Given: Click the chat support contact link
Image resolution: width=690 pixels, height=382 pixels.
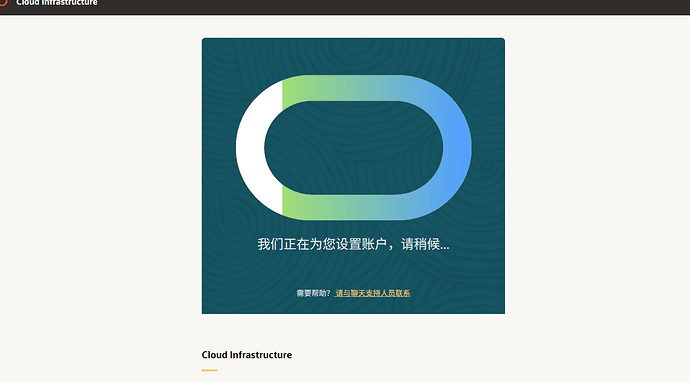Looking at the screenshot, I should point(372,293).
